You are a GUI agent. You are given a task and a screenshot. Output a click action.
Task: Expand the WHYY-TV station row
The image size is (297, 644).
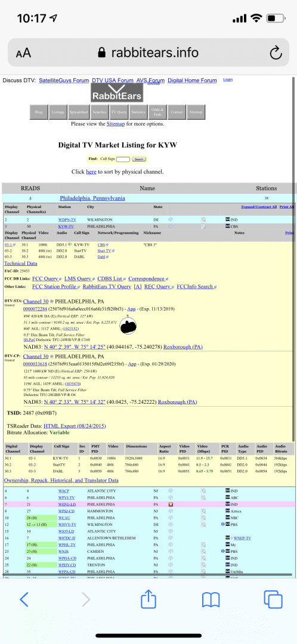[x=67, y=525]
